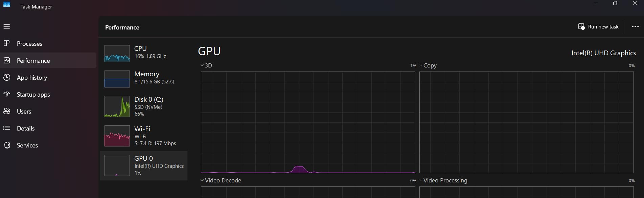
Task: Open the Disk 0 (C:) performance entry
Action: [144, 106]
